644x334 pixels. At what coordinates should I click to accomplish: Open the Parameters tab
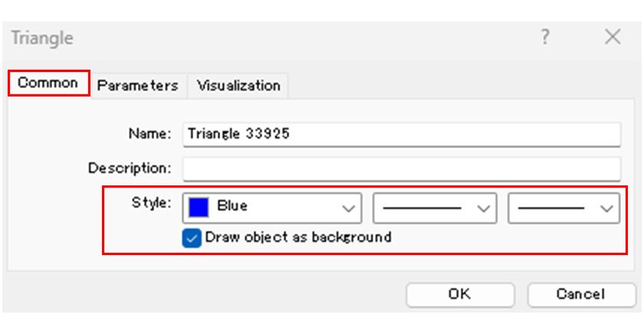[137, 85]
